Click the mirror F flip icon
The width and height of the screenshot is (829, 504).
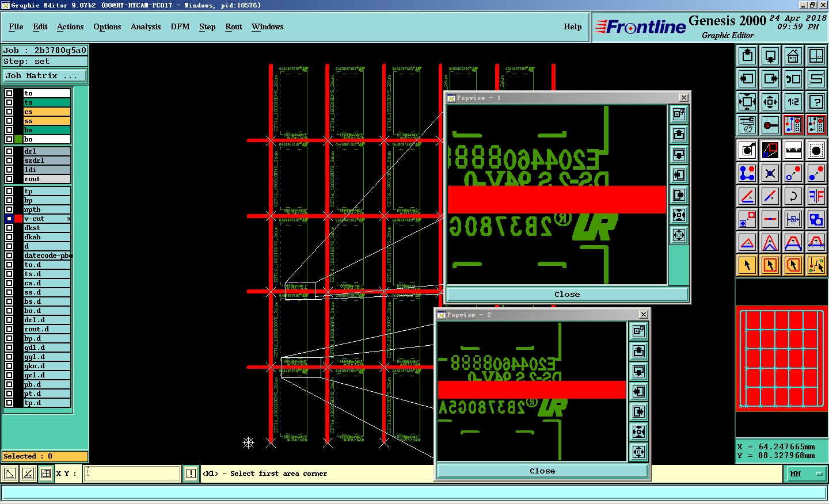pyautogui.click(x=816, y=196)
